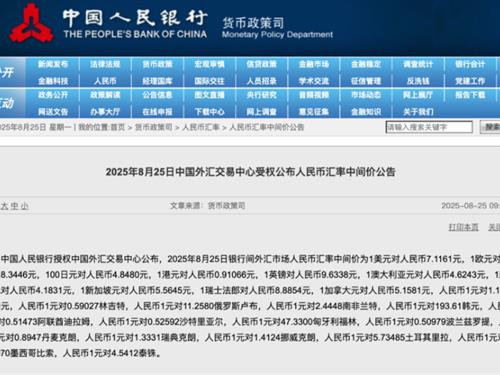Go to 人民币汇率中间价公告 breadcrumb link
The width and height of the screenshot is (500, 375).
click(x=267, y=127)
